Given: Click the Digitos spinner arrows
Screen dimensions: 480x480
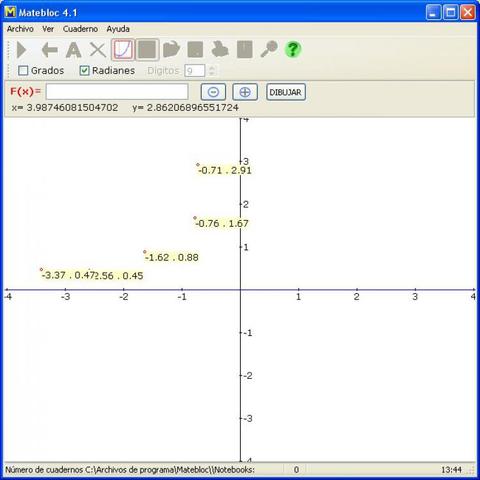Looking at the screenshot, I should (x=212, y=71).
